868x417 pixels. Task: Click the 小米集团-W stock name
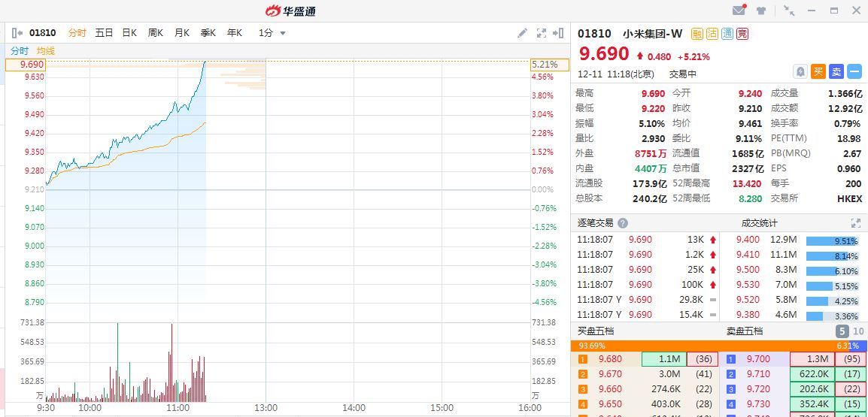pyautogui.click(x=653, y=34)
